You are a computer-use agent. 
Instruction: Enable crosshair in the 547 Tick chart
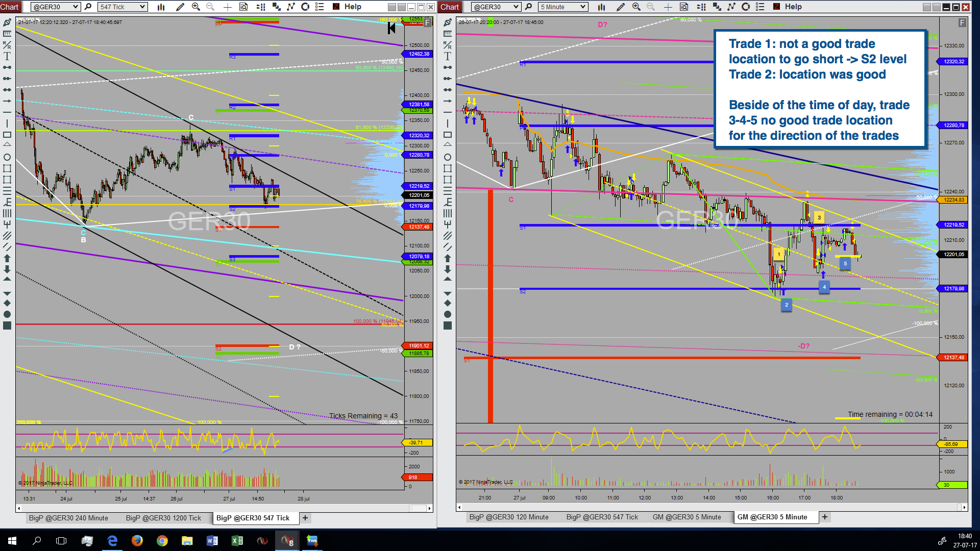click(228, 7)
